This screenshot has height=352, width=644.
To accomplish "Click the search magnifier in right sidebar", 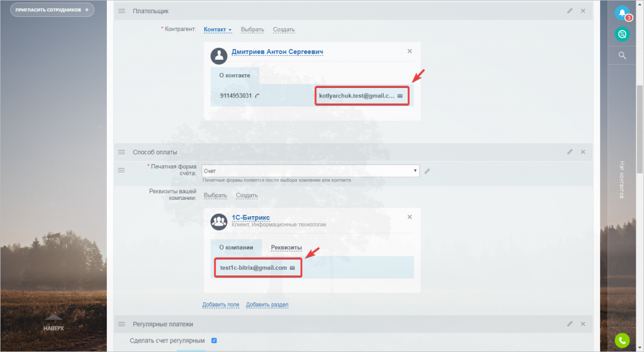I will (x=622, y=55).
